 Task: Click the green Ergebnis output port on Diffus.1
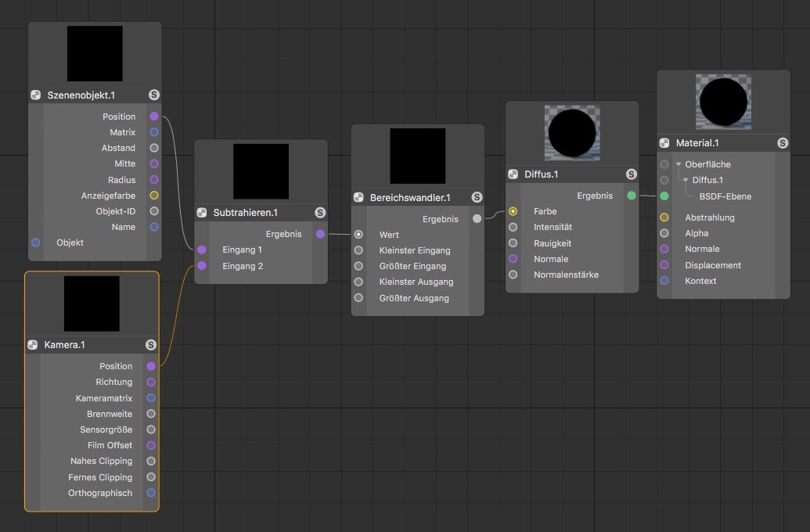pyautogui.click(x=632, y=196)
